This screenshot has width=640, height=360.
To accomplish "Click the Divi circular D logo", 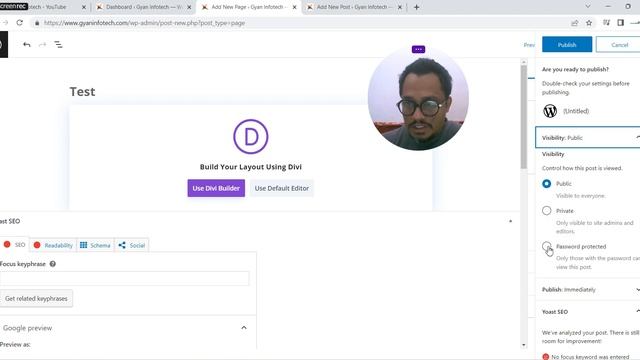I will [251, 137].
